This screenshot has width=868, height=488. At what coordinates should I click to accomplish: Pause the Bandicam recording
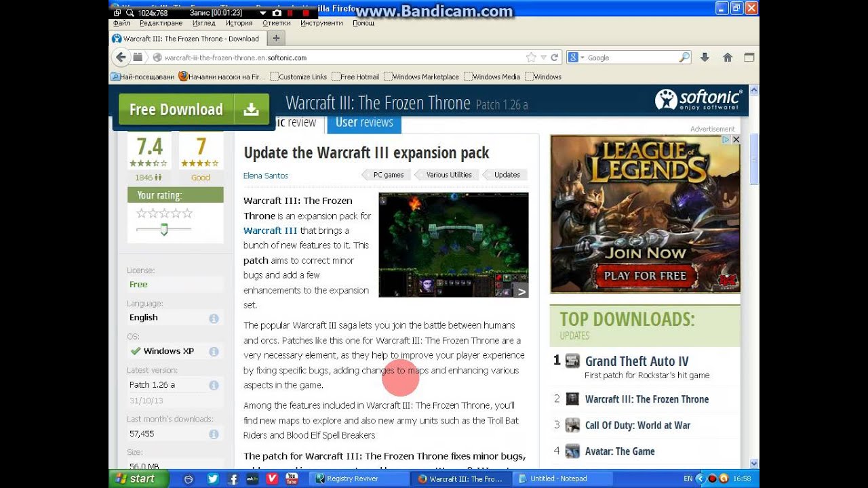pos(291,13)
